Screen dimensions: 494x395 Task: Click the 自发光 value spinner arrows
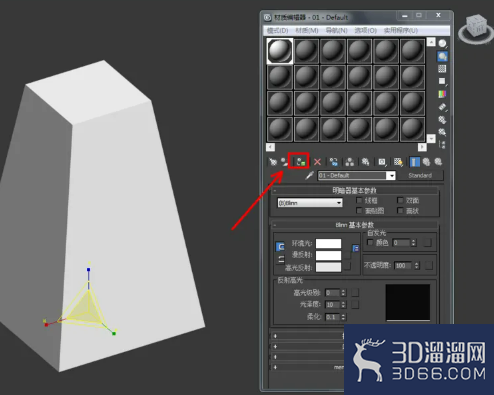414,243
